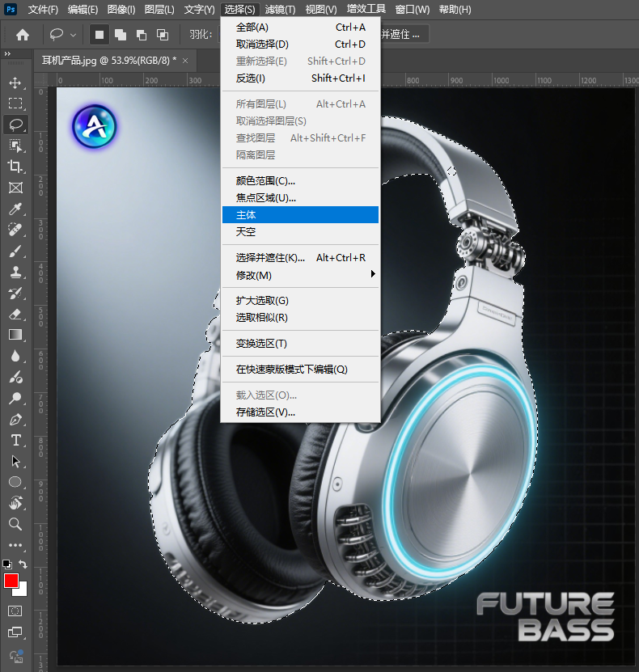Close the 耳机产品.jpg document tab
639x672 pixels.
point(185,61)
